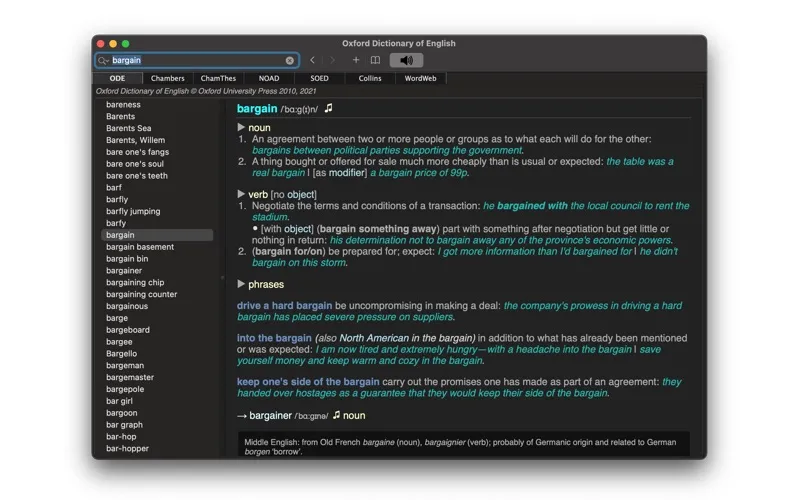This screenshot has width=800, height=500.
Task: Select 'barfy' in the word list
Action: click(116, 223)
